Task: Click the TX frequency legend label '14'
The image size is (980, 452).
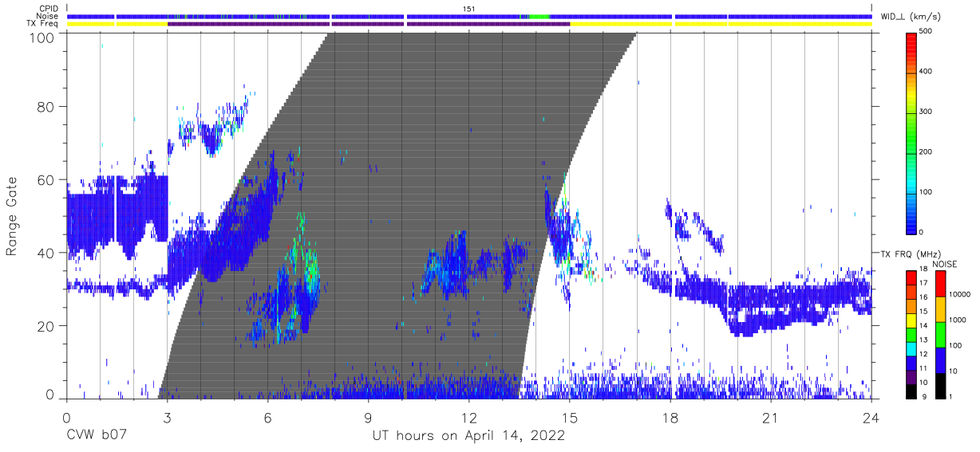Action: pyautogui.click(x=923, y=326)
